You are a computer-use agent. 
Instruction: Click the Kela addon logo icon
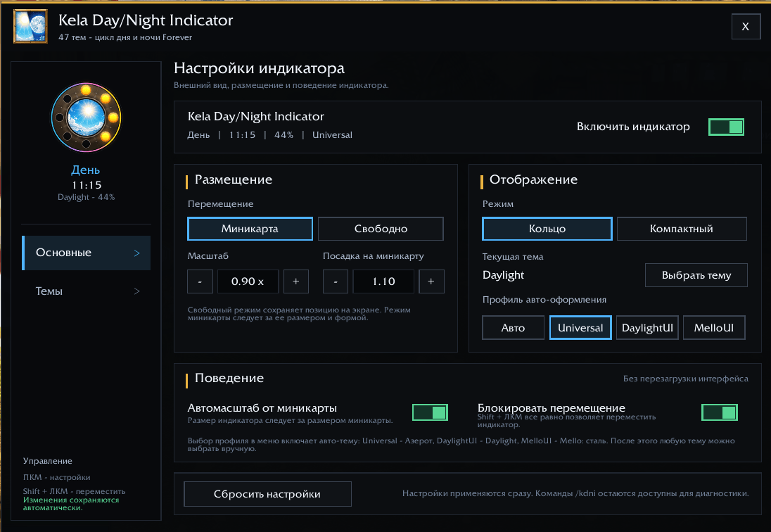click(30, 27)
